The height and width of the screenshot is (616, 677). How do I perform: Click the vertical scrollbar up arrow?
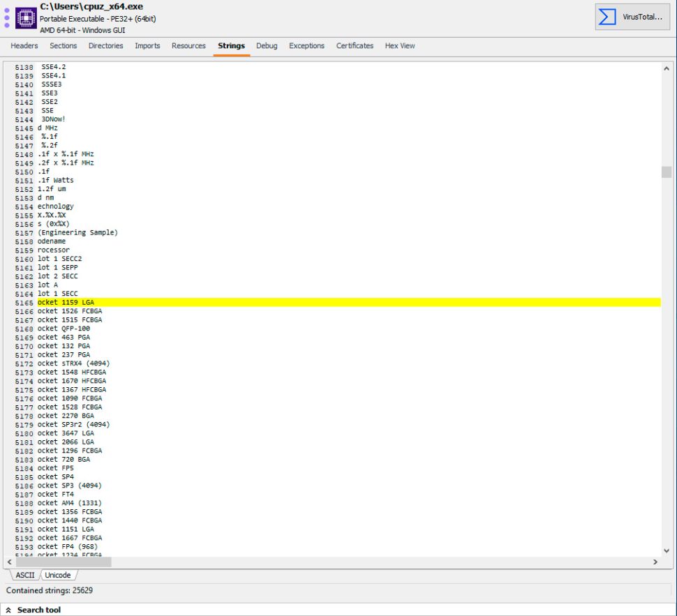[x=667, y=68]
